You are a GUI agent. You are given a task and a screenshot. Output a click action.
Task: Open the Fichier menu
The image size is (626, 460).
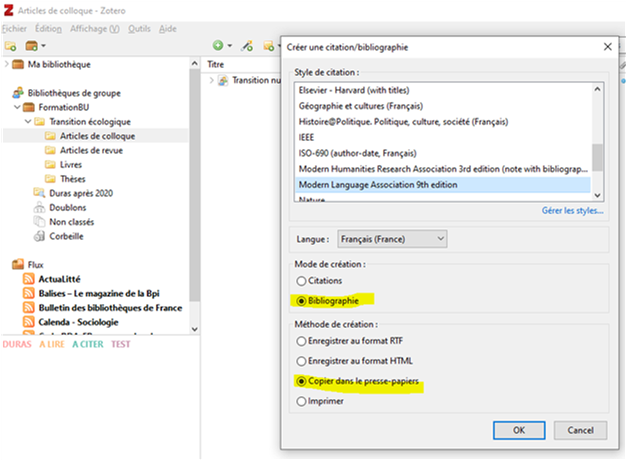(14, 29)
